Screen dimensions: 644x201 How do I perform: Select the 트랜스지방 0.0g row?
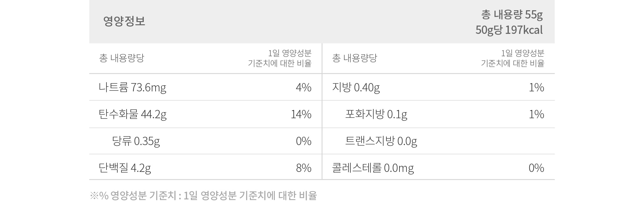[x=438, y=141]
